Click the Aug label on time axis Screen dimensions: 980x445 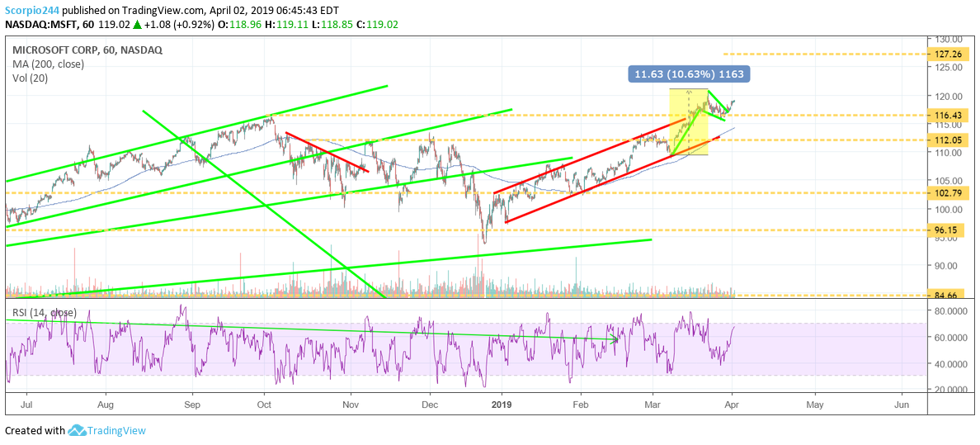pyautogui.click(x=105, y=405)
